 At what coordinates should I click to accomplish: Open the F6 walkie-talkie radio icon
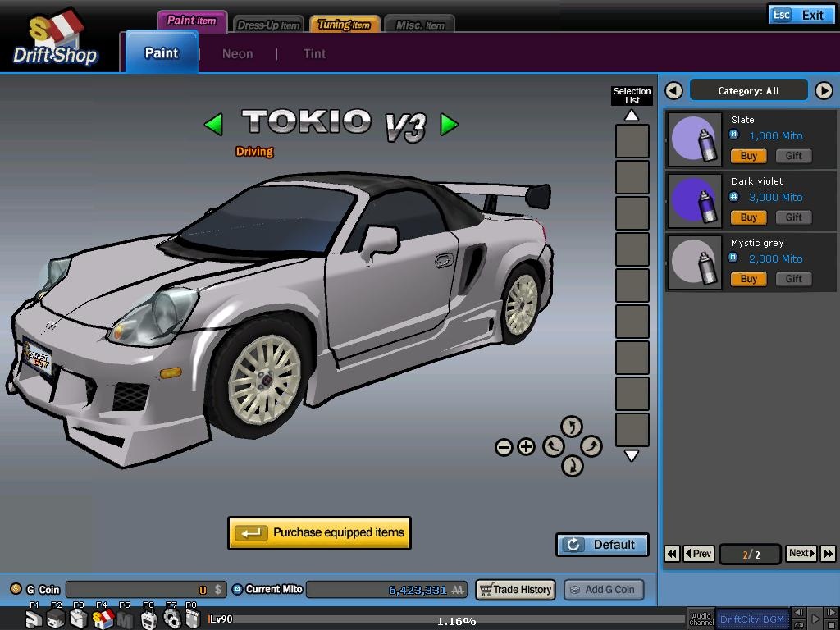149,620
